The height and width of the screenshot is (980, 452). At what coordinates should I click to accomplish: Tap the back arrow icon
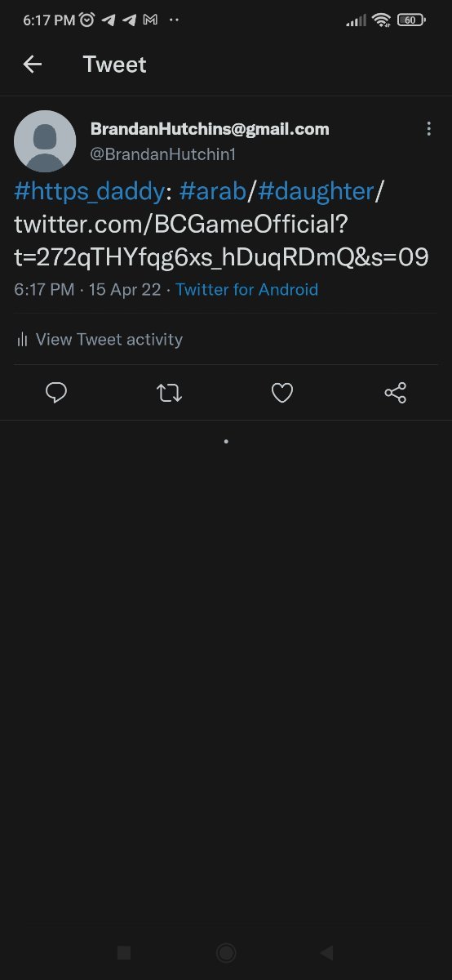coord(32,65)
